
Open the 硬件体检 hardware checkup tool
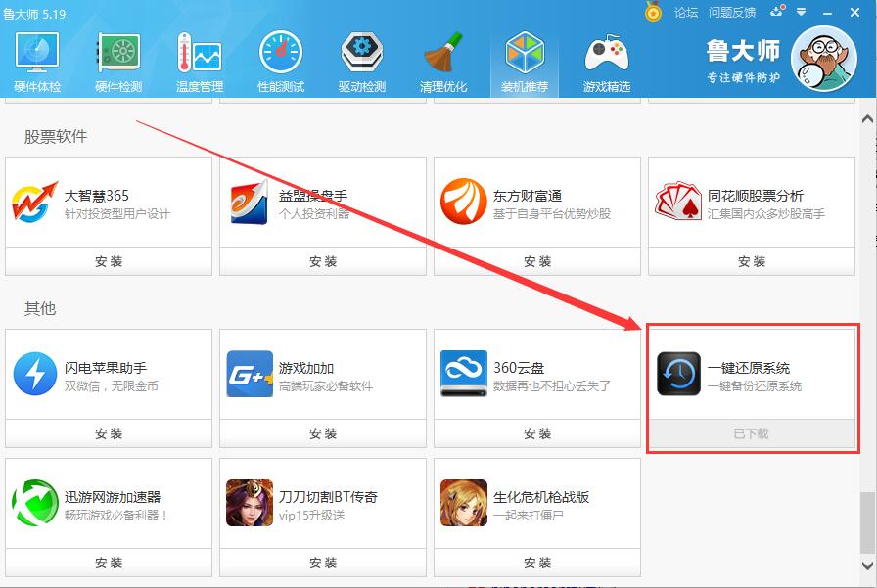coord(36,59)
